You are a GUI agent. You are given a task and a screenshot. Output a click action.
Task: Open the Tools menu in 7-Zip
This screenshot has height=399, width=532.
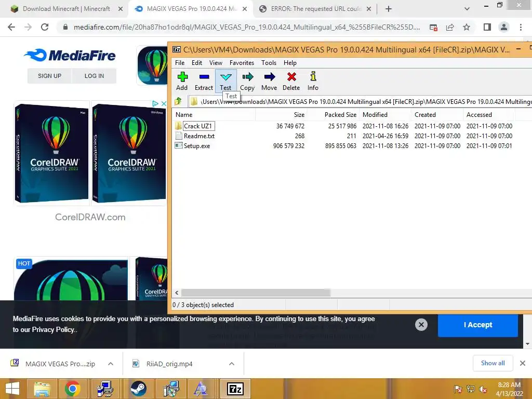(x=269, y=63)
